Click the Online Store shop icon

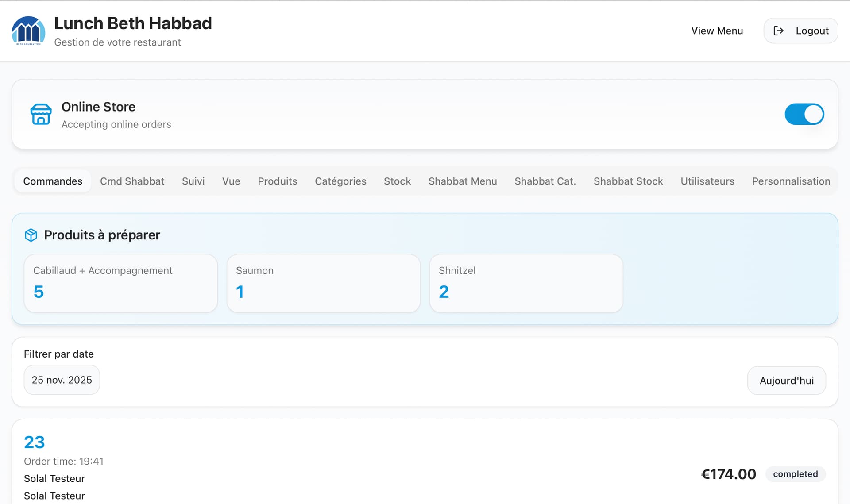tap(40, 114)
